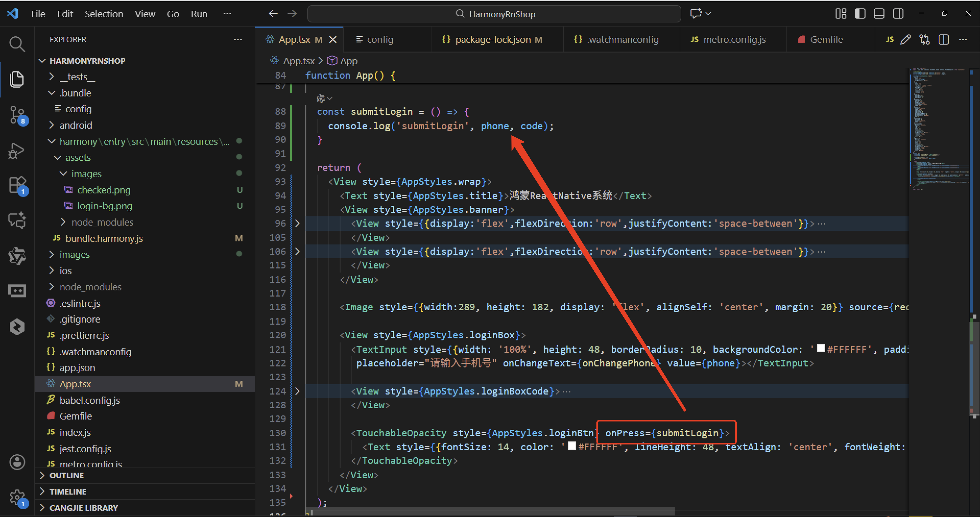Toggle the Panel layout button
This screenshot has width=980, height=517.
pyautogui.click(x=879, y=14)
